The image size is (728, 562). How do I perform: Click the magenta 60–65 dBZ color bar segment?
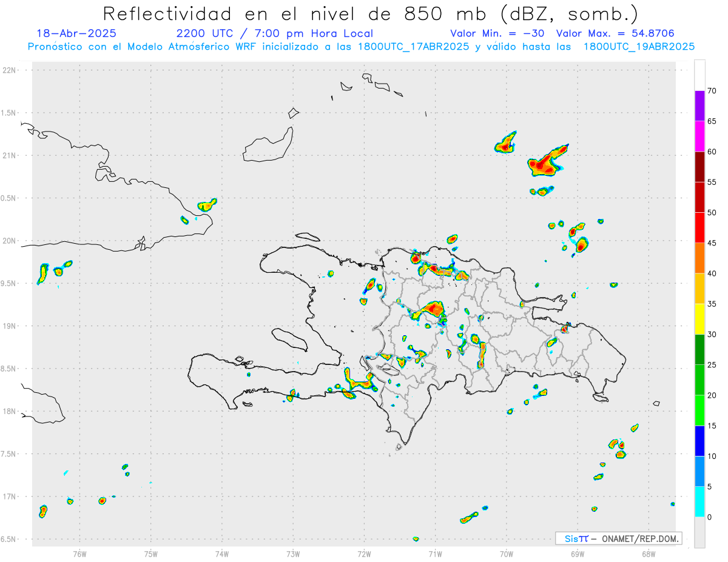[699, 136]
